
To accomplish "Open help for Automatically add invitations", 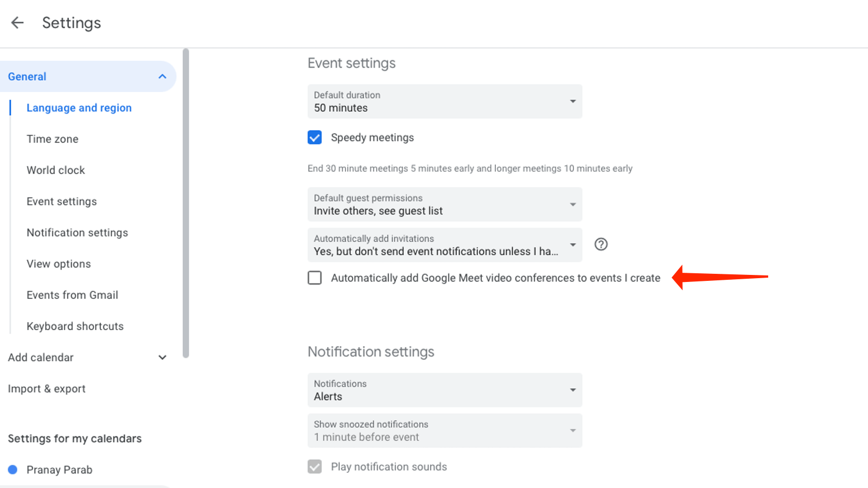I will [x=601, y=245].
